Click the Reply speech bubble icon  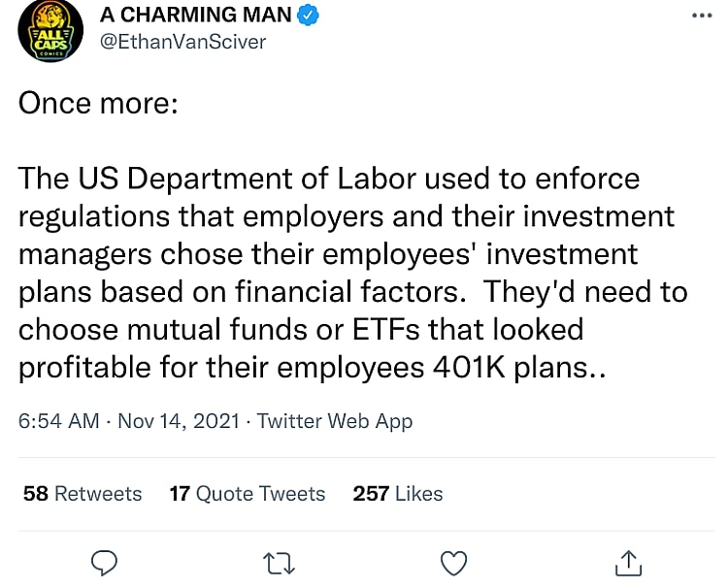[103, 562]
